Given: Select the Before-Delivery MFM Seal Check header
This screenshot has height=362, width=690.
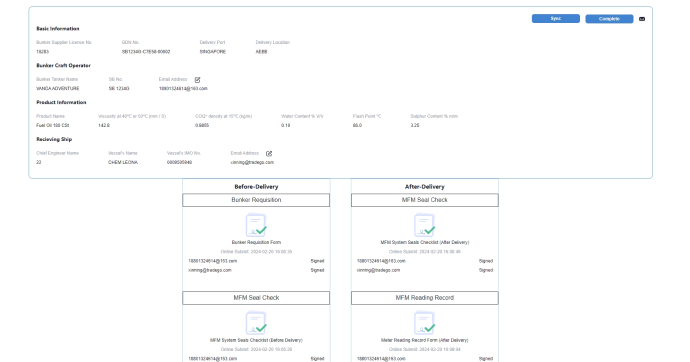Looking at the screenshot, I should click(256, 298).
